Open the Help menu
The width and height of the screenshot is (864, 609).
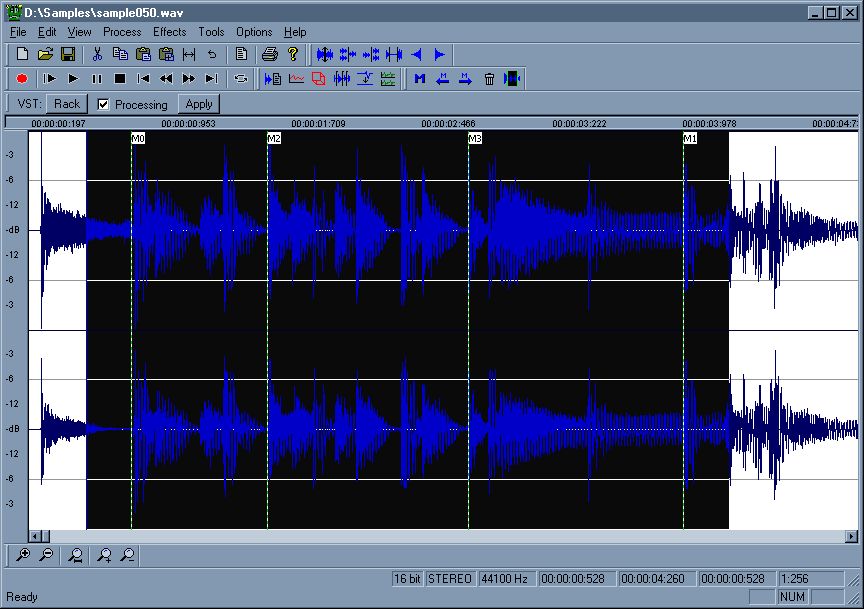[x=295, y=32]
